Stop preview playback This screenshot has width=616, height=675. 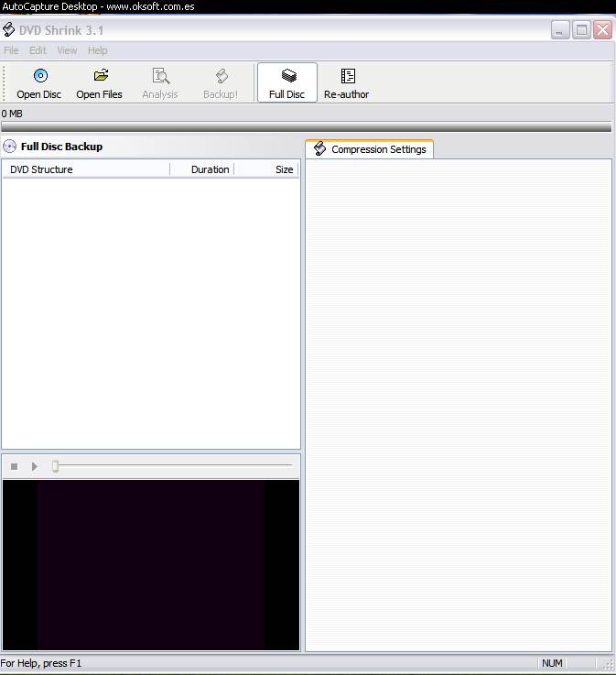point(15,467)
